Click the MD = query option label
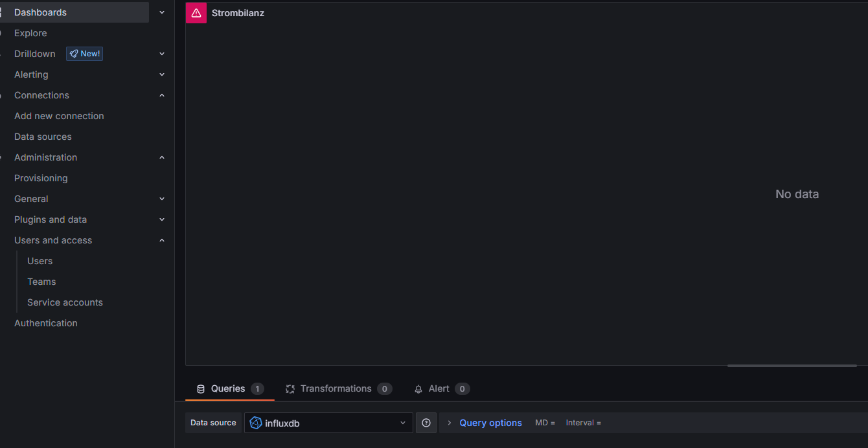Image resolution: width=868 pixels, height=448 pixels. click(545, 423)
